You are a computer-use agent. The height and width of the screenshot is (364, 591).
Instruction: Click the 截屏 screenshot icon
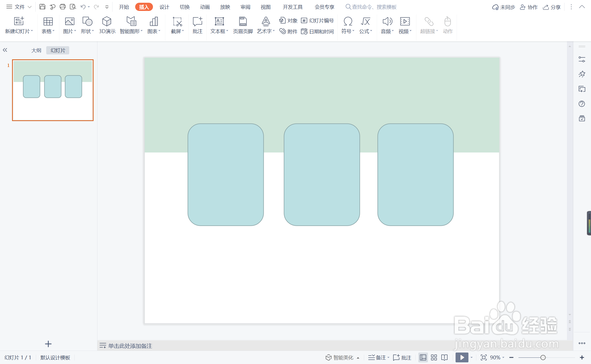pyautogui.click(x=177, y=22)
